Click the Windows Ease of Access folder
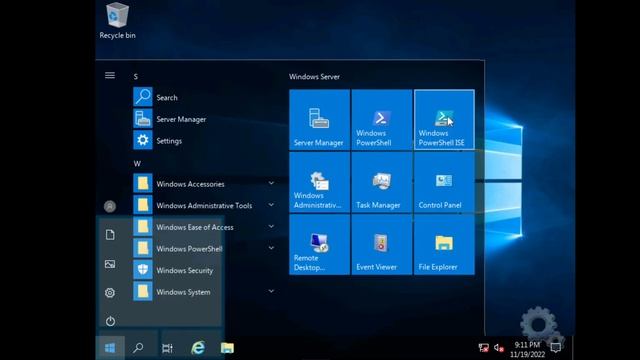 pos(204,227)
